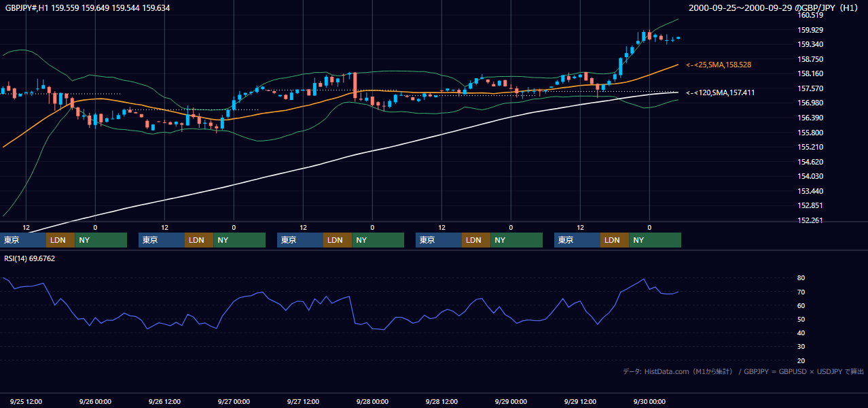868x408 pixels.
Task: Select the 25 SMA label reading 158.528
Action: [x=719, y=65]
